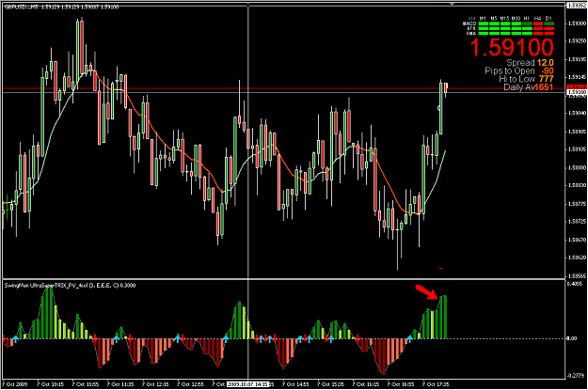The height and width of the screenshot is (390, 588).
Task: Click the small blue circle marker on latest green candle
Action: coord(439,108)
